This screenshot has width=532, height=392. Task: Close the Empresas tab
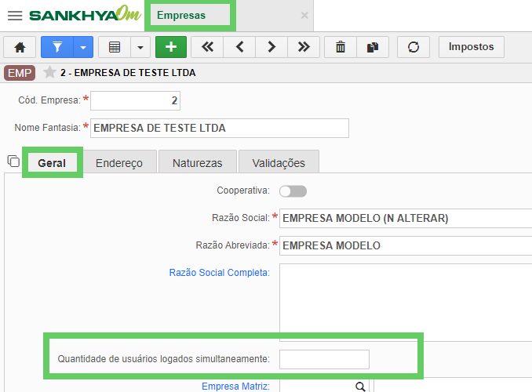coord(304,15)
